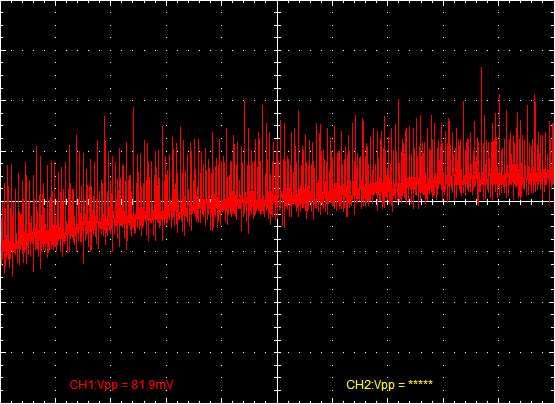The width and height of the screenshot is (555, 404).
Task: Click the red CH1 trace at its right end
Action: [551, 175]
